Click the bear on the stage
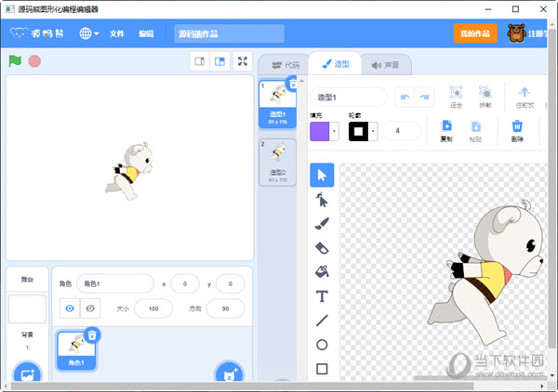This screenshot has width=558, height=392. point(130,171)
